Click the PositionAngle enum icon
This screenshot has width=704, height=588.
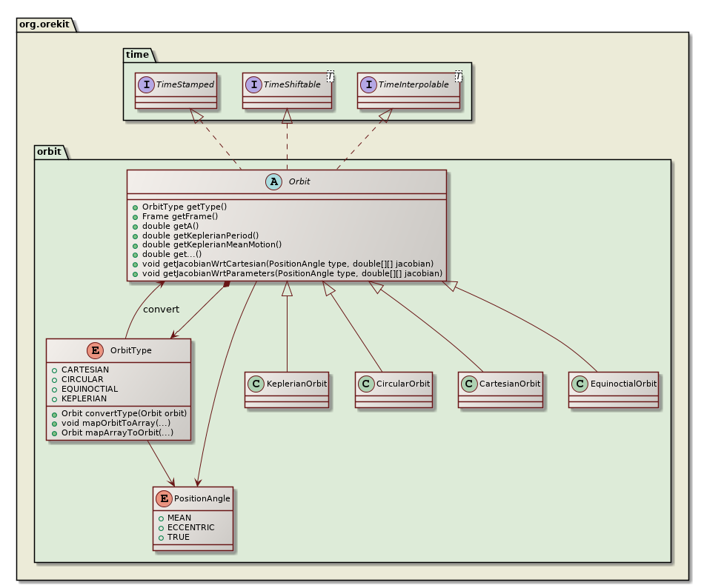[x=163, y=498]
